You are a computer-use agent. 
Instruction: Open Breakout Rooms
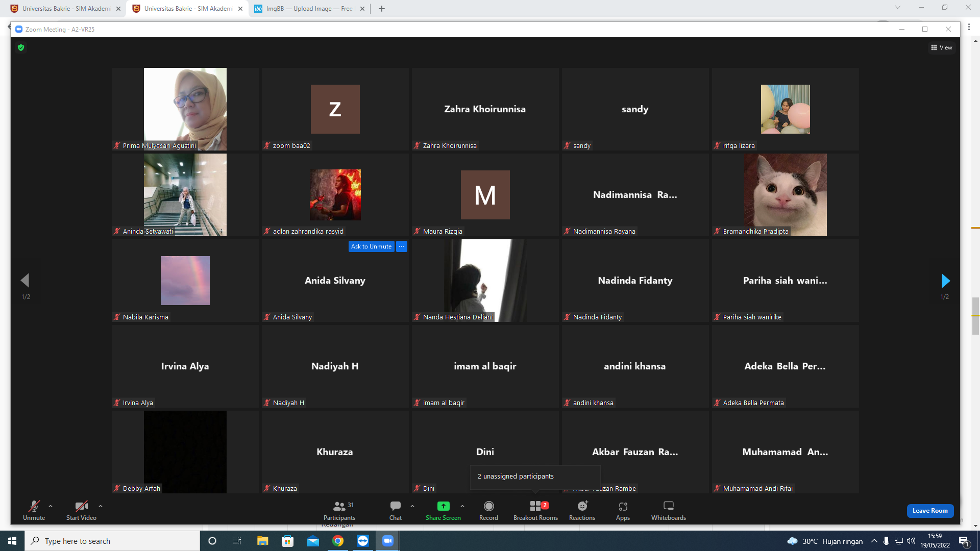[535, 510]
